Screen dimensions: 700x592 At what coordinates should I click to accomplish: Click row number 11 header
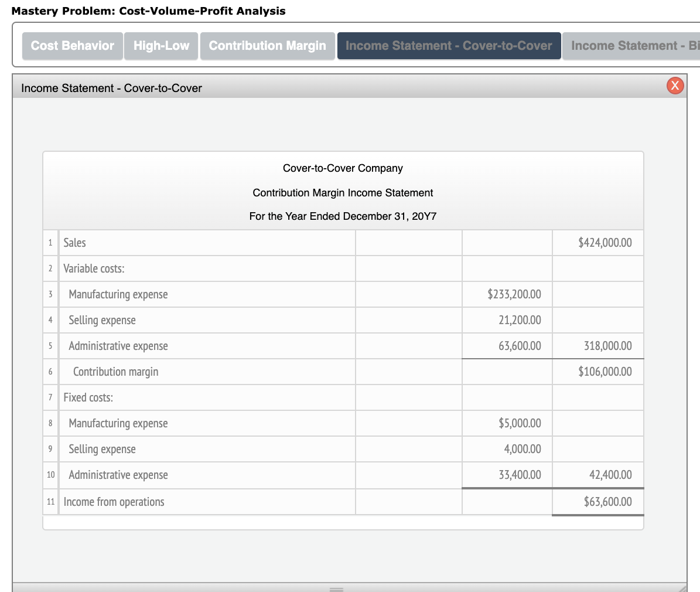(x=50, y=501)
